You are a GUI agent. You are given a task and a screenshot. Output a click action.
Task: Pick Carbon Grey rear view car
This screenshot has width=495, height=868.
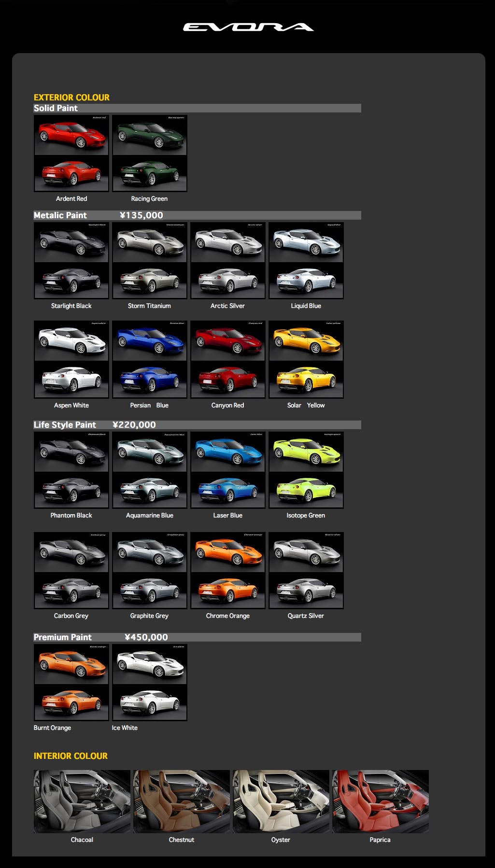[x=71, y=590]
